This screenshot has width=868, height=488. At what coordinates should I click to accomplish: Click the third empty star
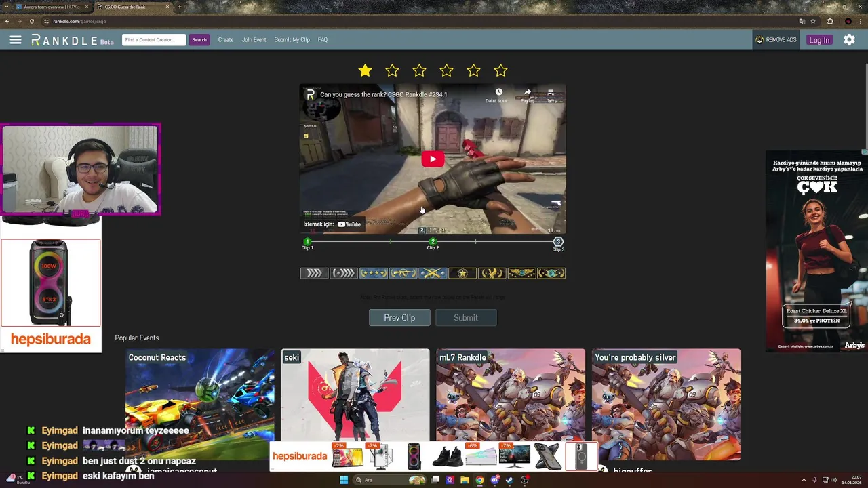click(419, 70)
